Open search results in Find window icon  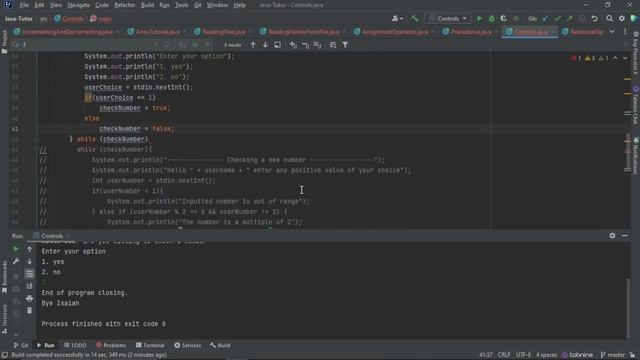click(278, 45)
